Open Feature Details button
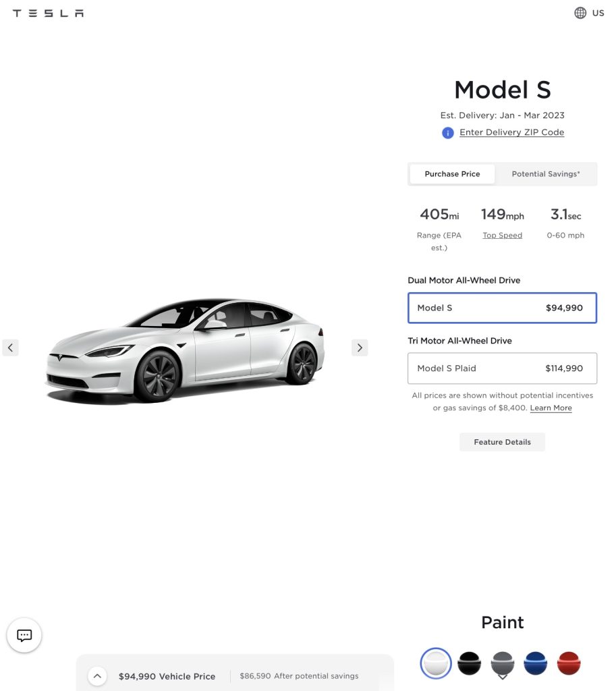616x691 pixels. (502, 442)
